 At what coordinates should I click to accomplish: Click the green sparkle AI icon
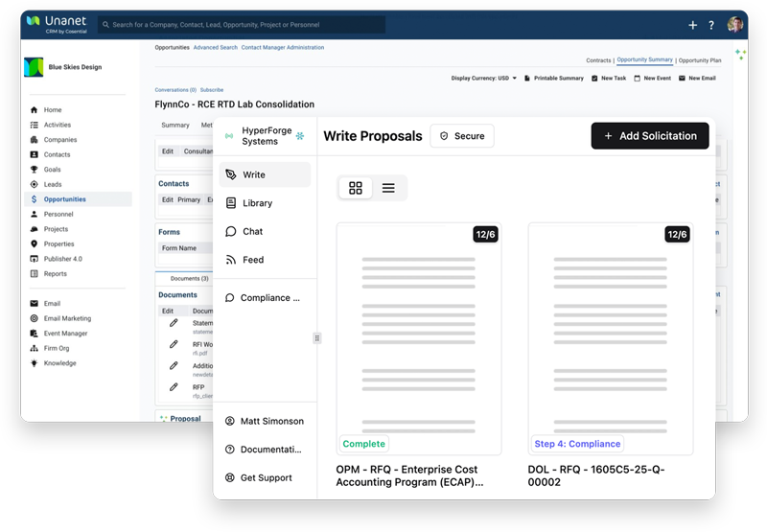coord(740,54)
